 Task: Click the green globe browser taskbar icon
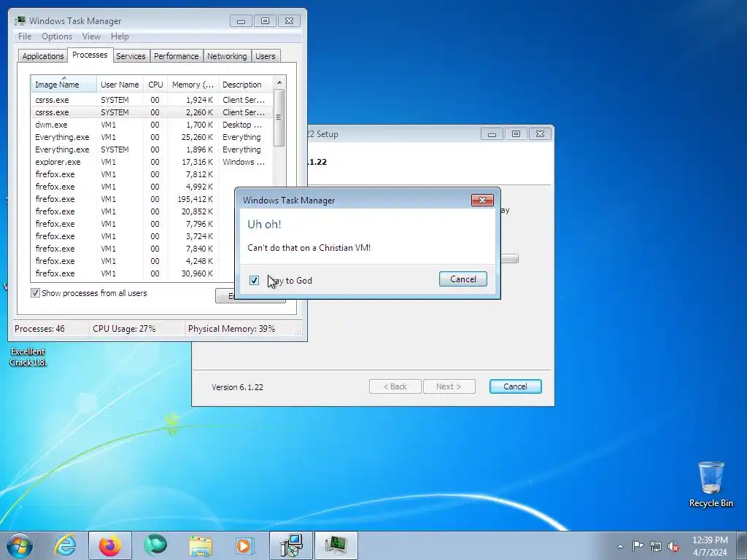point(155,545)
